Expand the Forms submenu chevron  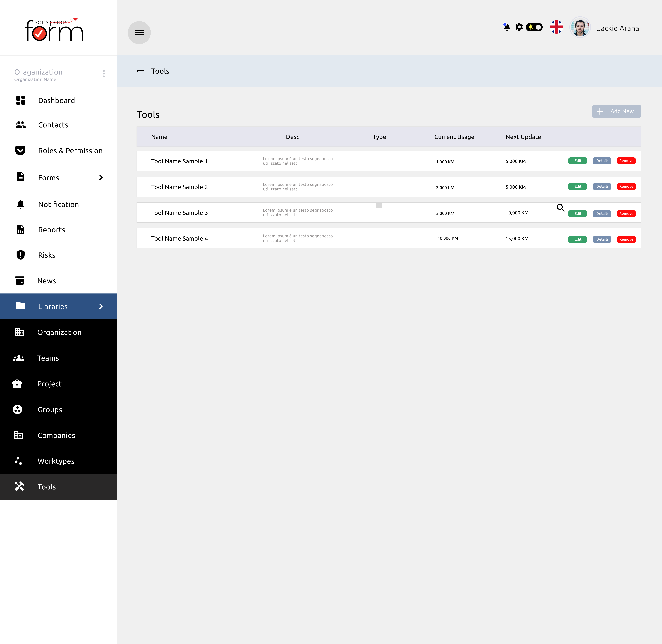pos(101,178)
